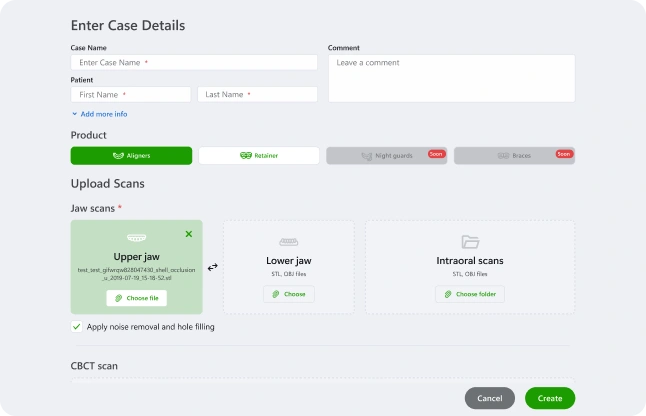Image resolution: width=646 pixels, height=416 pixels.
Task: Focus the Enter Case Name field
Action: click(194, 62)
